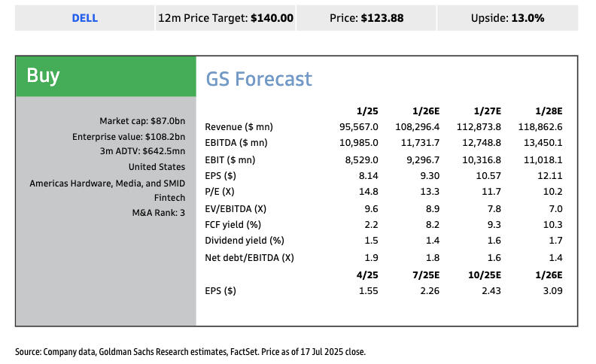Click the GS Forecast heading
The image size is (596, 364).
(259, 79)
